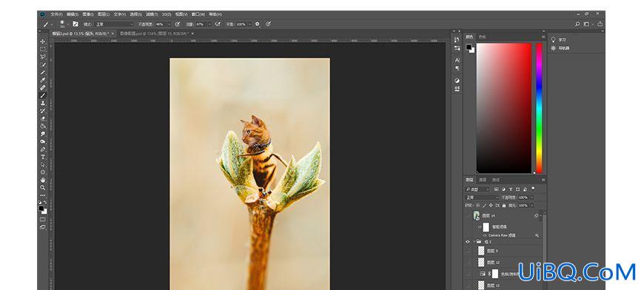Toggle Camera Raw filter visibility eye

[x=485, y=235]
